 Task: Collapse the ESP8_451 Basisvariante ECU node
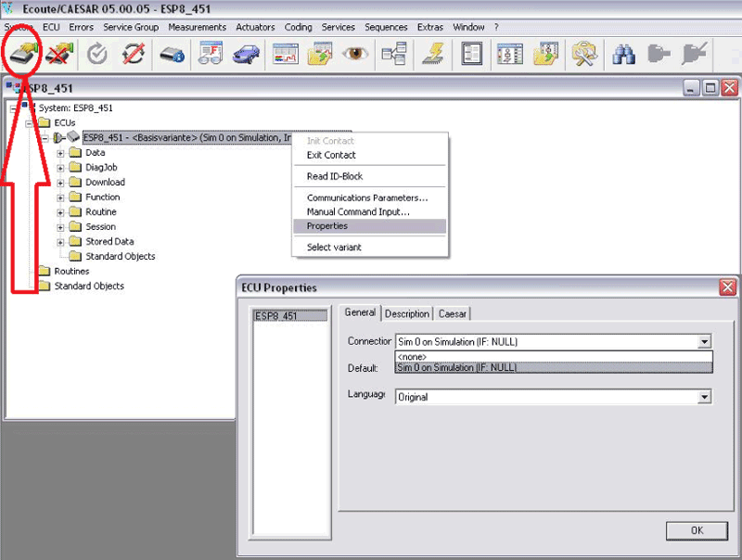click(x=45, y=138)
